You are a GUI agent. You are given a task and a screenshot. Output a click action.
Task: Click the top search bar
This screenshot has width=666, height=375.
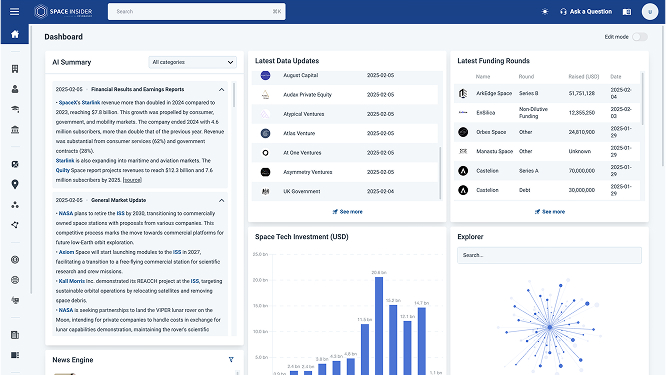pos(197,11)
